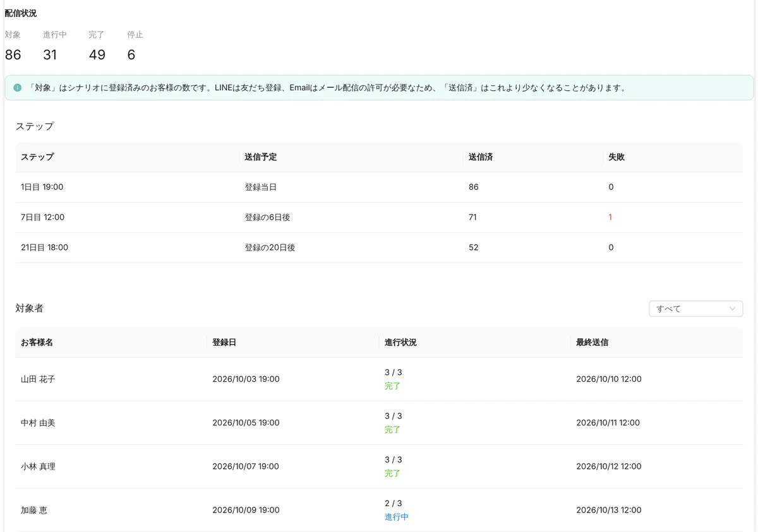Click the 完了 count 49

[97, 55]
